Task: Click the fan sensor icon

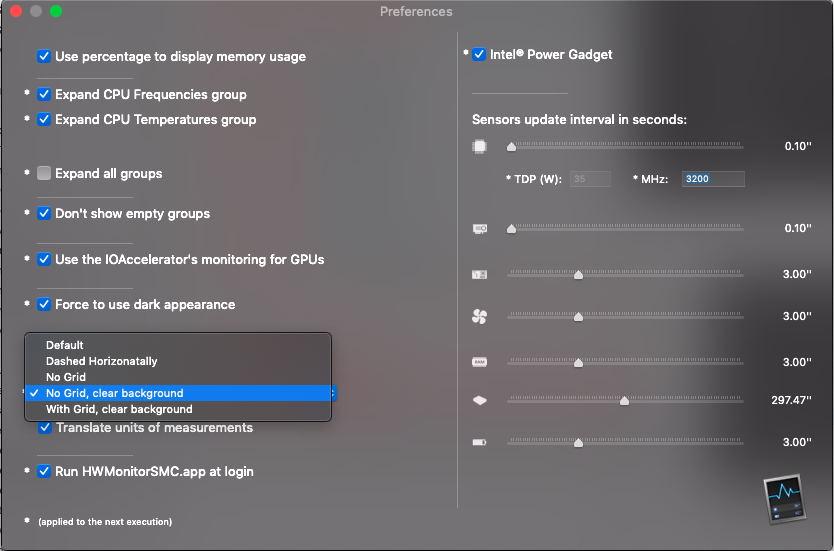Action: point(479,316)
